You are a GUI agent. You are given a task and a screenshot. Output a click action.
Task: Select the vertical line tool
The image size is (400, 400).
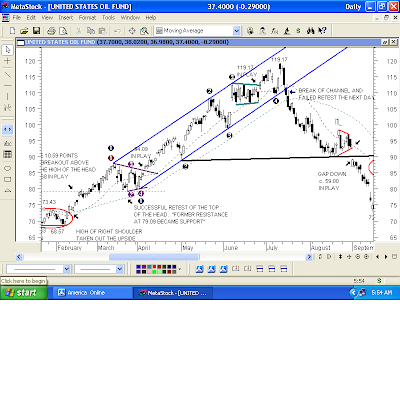pos(8,97)
